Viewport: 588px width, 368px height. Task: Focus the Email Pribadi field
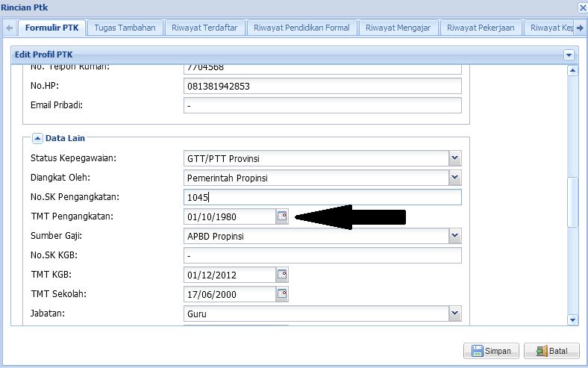(322, 105)
